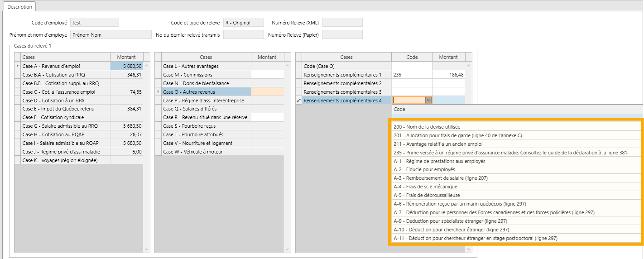
Task: Select 201 - Allocation pour frais de garde
Action: tap(517, 135)
